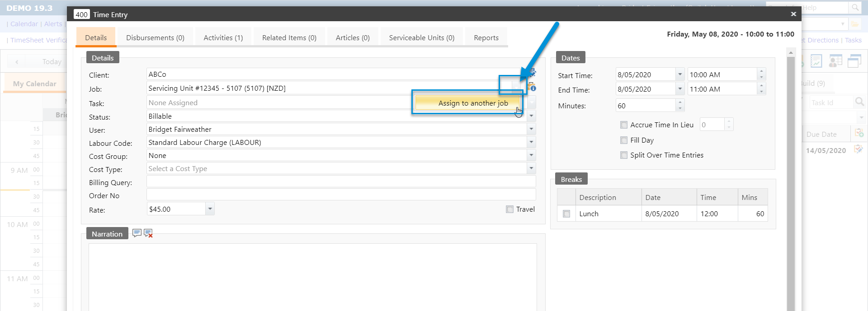The height and width of the screenshot is (311, 868).
Task: Open the End Time date picker dropdown
Action: [x=680, y=89]
